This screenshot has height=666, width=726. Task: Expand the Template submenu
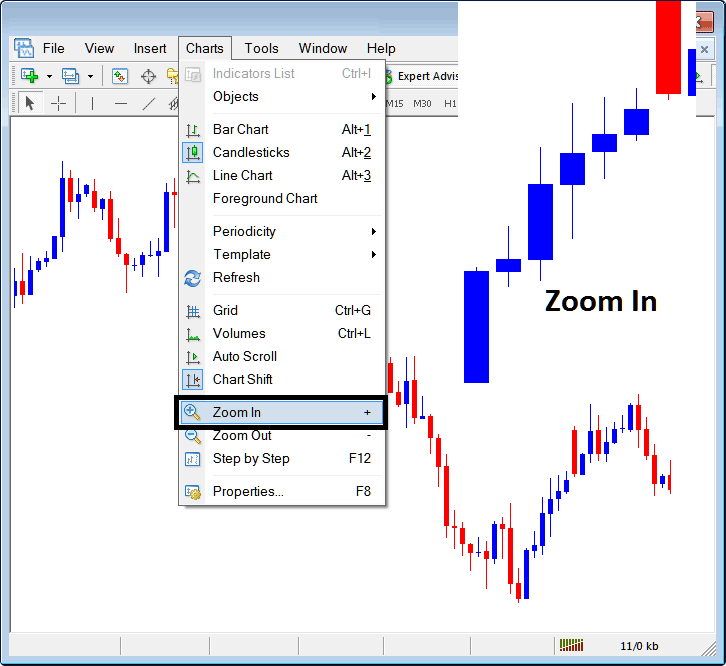coord(282,255)
